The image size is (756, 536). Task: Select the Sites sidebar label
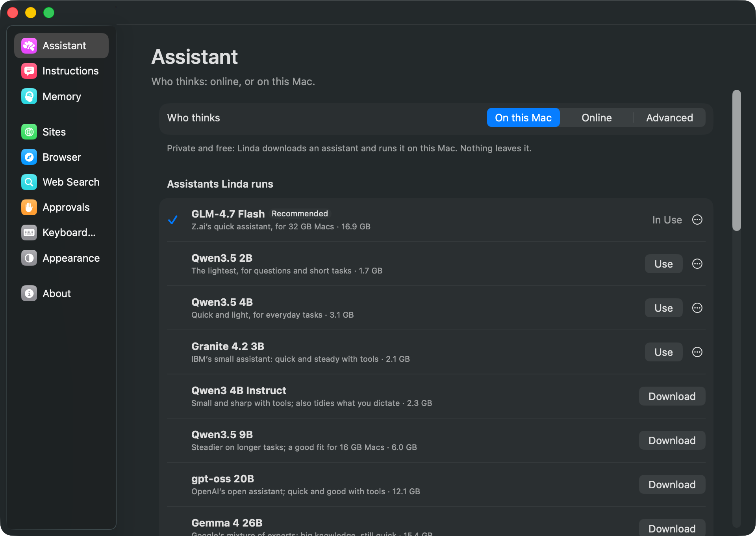tap(54, 132)
